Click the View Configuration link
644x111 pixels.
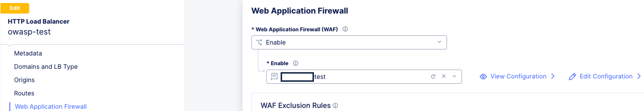tap(518, 76)
